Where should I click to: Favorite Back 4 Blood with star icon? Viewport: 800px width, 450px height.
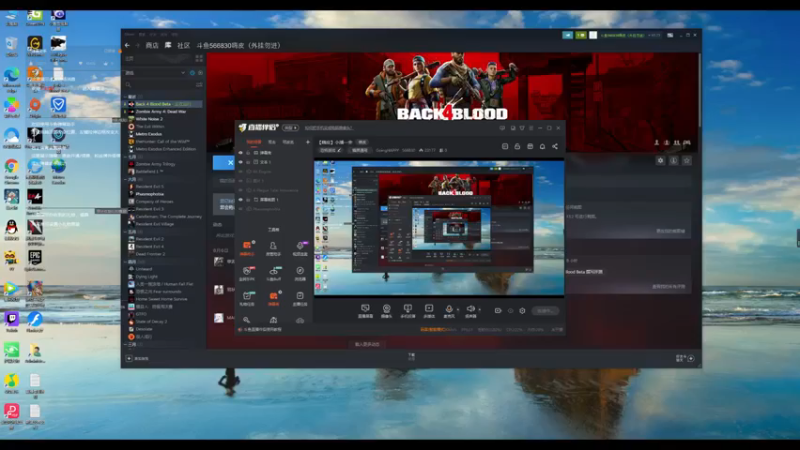[x=687, y=160]
